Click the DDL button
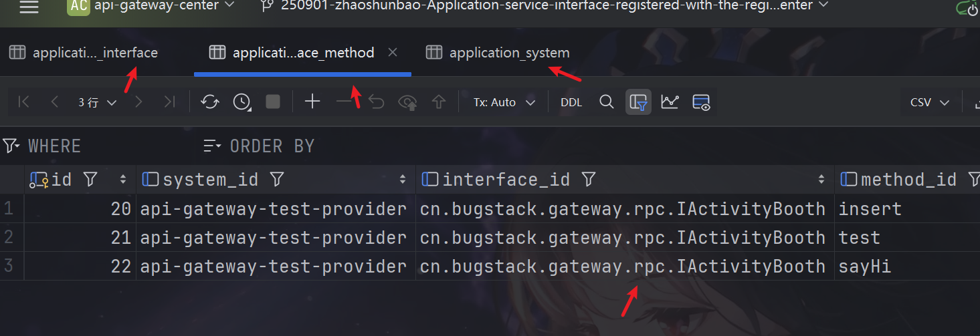This screenshot has height=336, width=980. pos(571,102)
